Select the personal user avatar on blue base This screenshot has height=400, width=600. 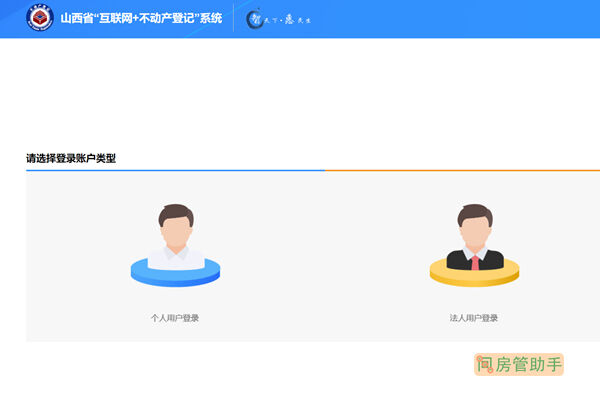pos(175,245)
